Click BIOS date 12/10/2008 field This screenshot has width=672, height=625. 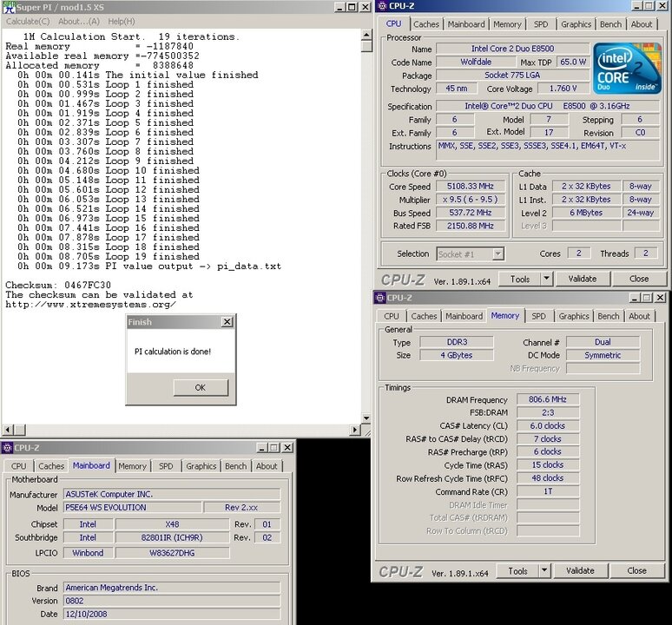point(172,615)
